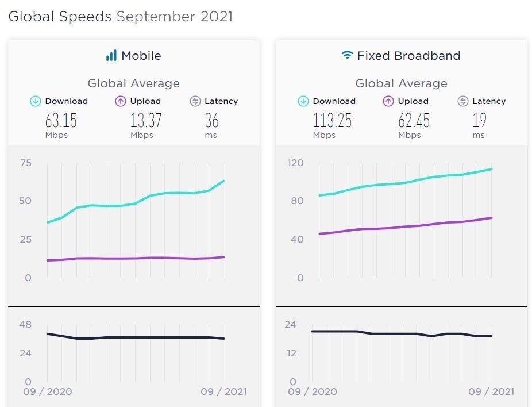Select the Fixed Broadband heading label
Image resolution: width=532 pixels, height=407 pixels.
click(409, 56)
